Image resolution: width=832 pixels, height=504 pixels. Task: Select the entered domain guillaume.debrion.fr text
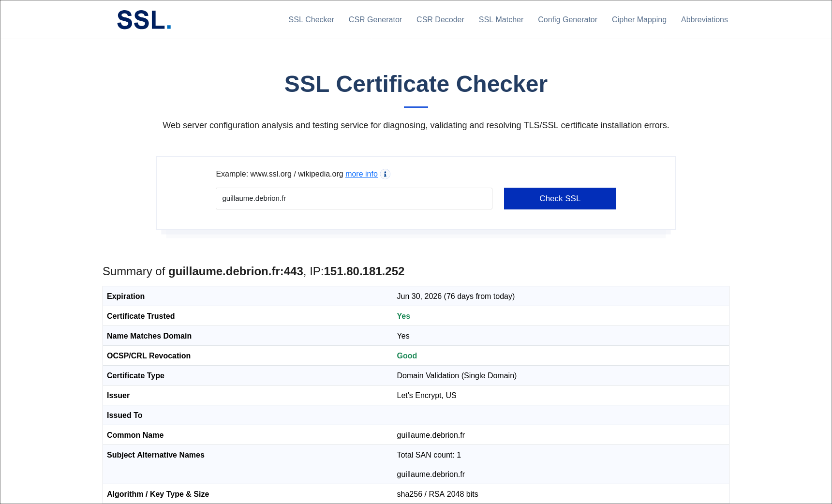[253, 198]
